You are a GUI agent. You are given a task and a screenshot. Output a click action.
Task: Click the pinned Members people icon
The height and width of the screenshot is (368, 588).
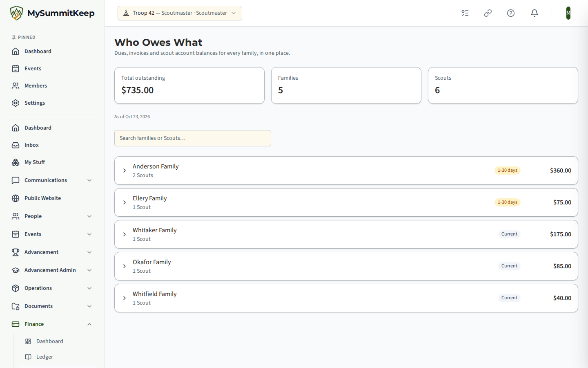click(16, 86)
